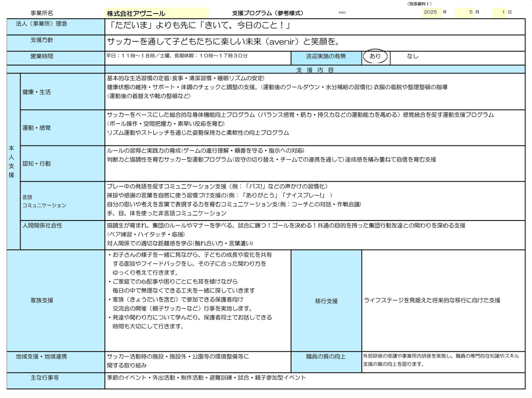Select the day value 1
The image size is (532, 398).
pyautogui.click(x=503, y=12)
